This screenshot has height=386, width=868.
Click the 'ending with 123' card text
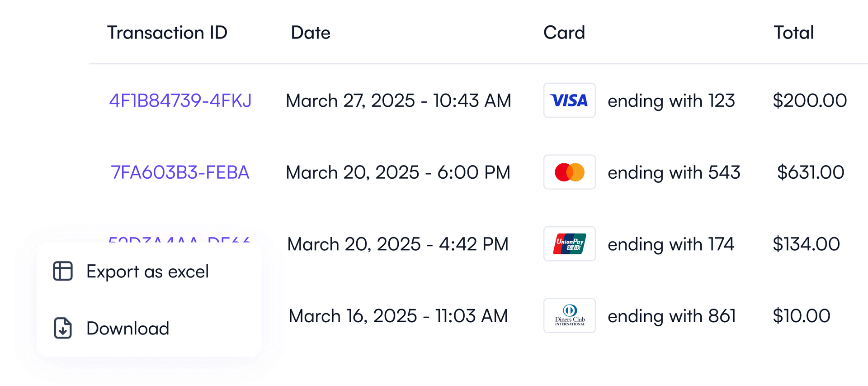tap(671, 100)
